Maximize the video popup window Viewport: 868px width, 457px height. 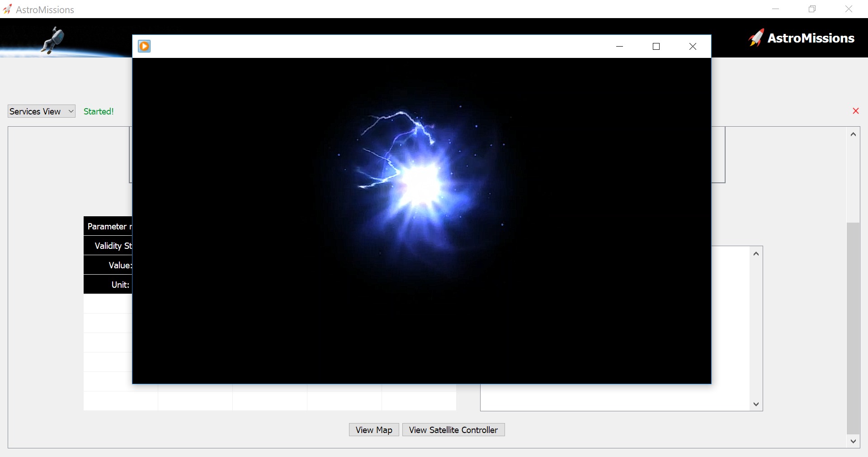(656, 46)
